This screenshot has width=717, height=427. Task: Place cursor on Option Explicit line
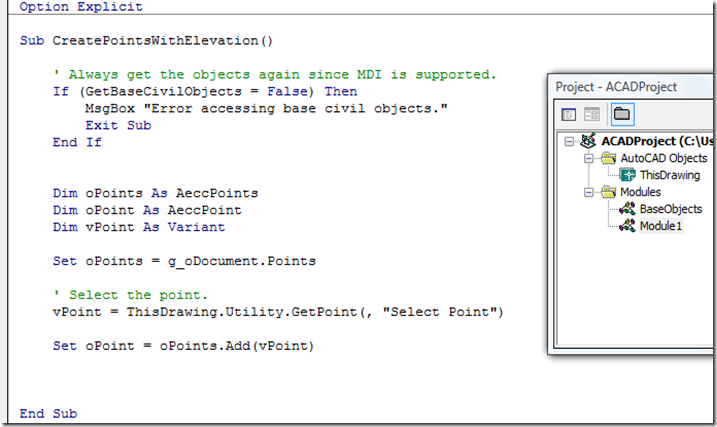pyautogui.click(x=80, y=6)
